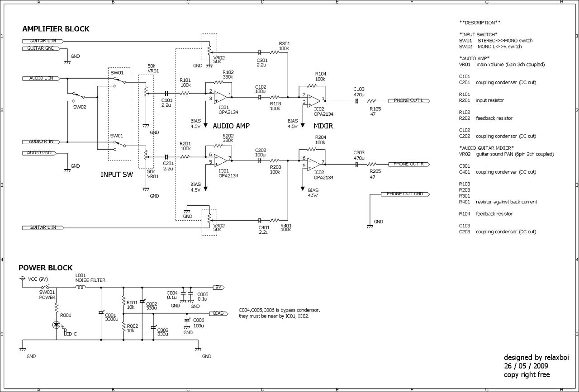Viewport: 579px width, 392px height.
Task: Click the INPUT SW block label
Action: (117, 174)
